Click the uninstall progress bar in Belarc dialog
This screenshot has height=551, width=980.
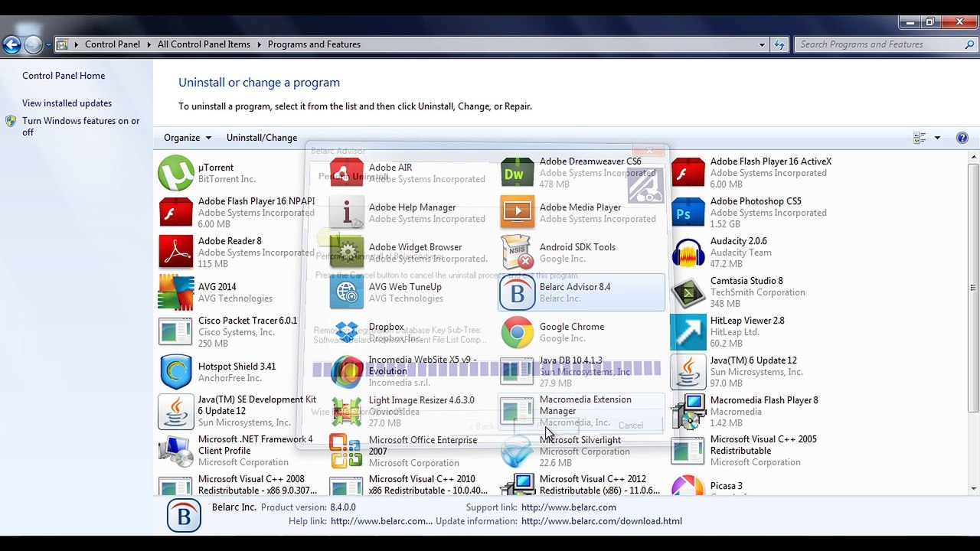tap(486, 369)
